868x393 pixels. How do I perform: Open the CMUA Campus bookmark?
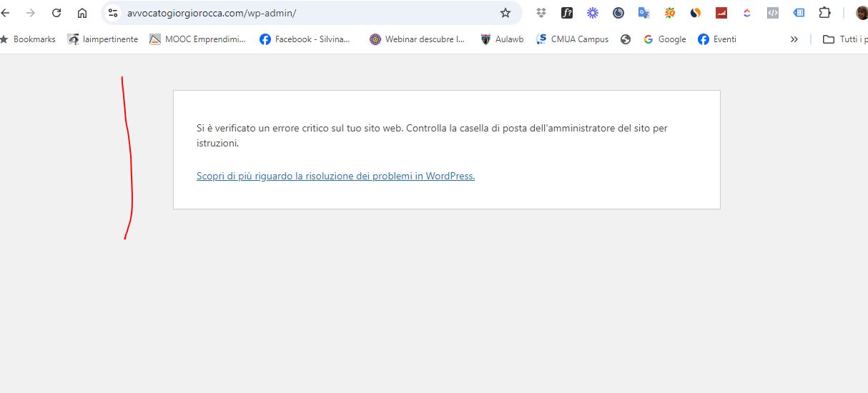[x=572, y=39]
